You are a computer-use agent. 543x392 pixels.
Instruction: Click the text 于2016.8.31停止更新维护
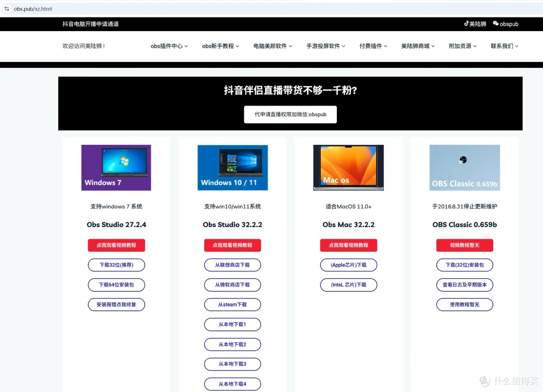465,207
